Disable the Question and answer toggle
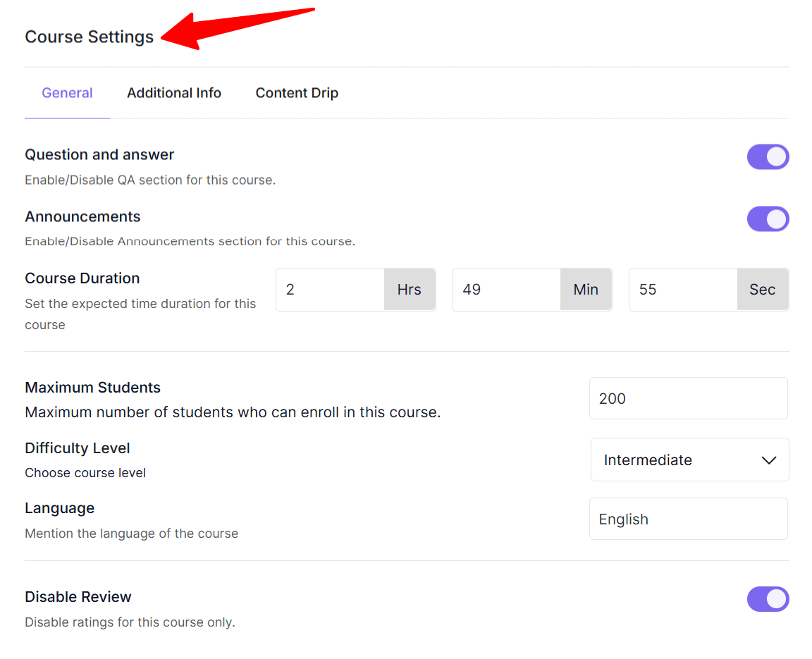Screen dimensions: 812x659 point(768,156)
